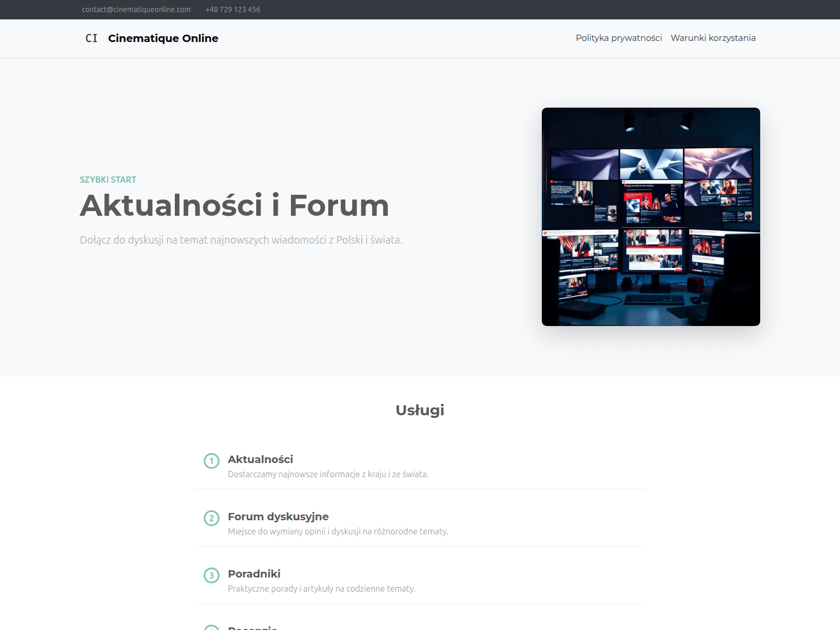Click the number 1 circle icon
The height and width of the screenshot is (630, 840).
(x=212, y=461)
